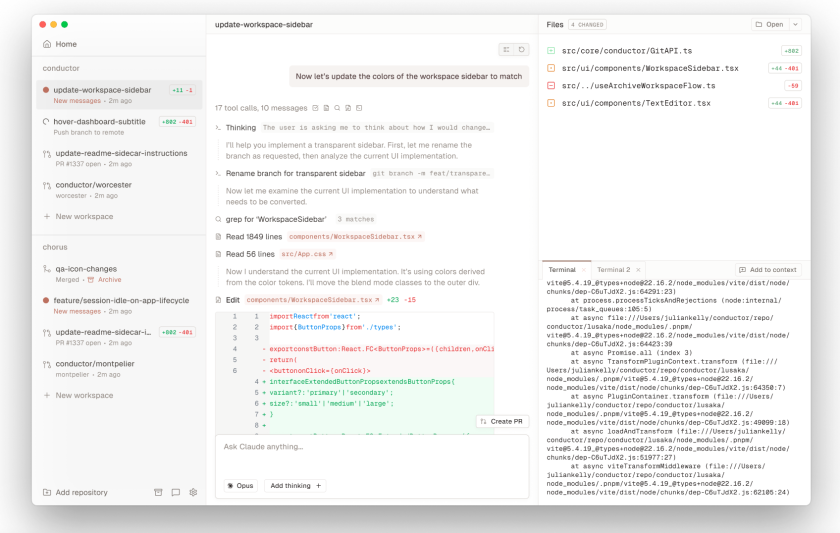Click the Home icon in sidebar
The height and width of the screenshot is (533, 840).
point(47,44)
